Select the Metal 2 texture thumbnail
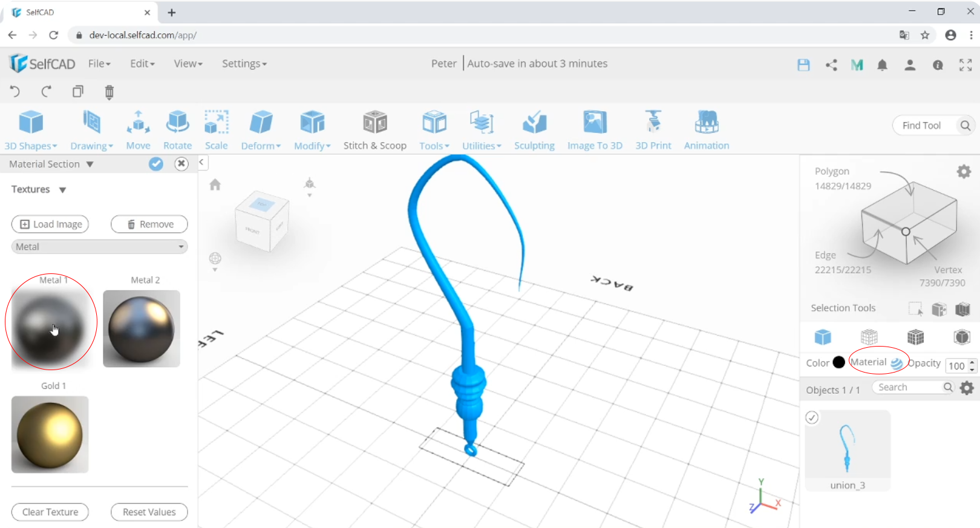Viewport: 980px width, 528px height. click(x=142, y=328)
